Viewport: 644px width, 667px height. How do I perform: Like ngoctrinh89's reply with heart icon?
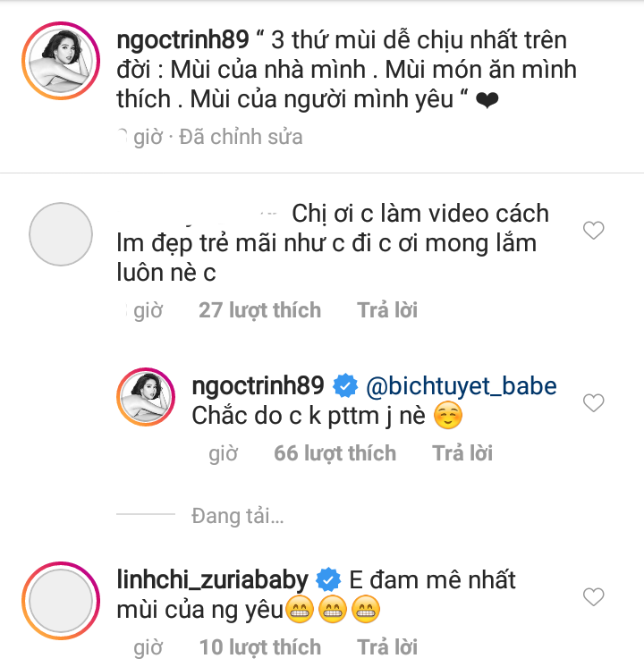pos(593,403)
